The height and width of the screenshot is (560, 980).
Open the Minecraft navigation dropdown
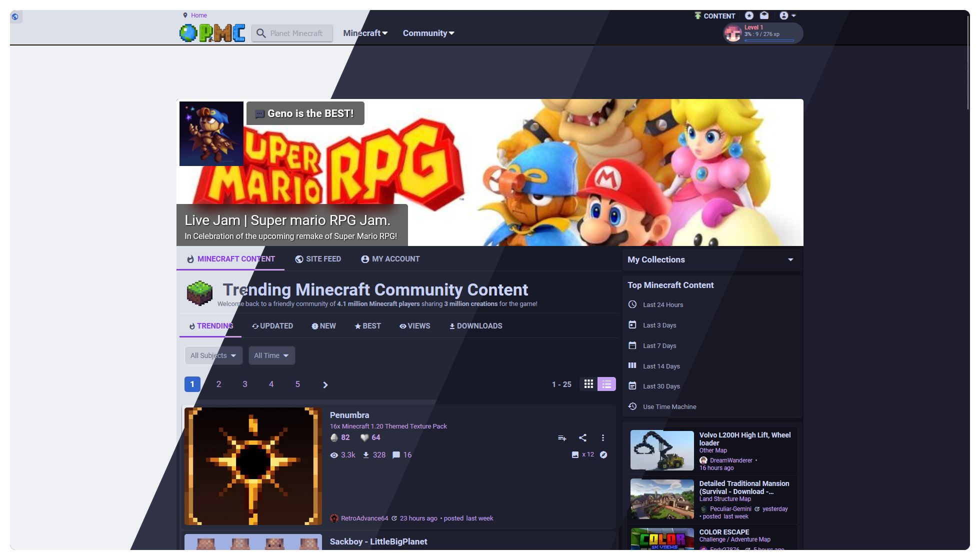[365, 33]
